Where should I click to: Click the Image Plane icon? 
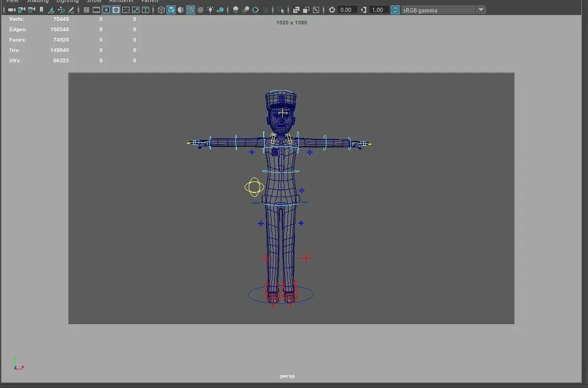51,10
